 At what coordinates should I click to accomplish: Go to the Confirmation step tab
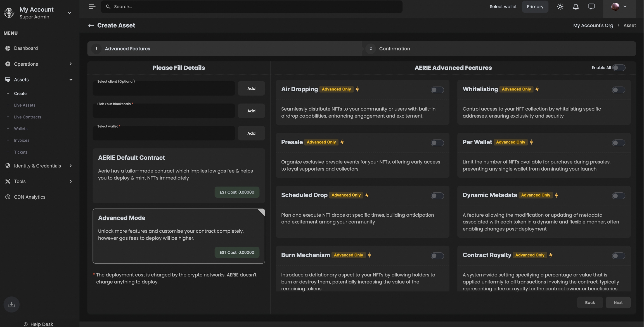[x=394, y=49]
